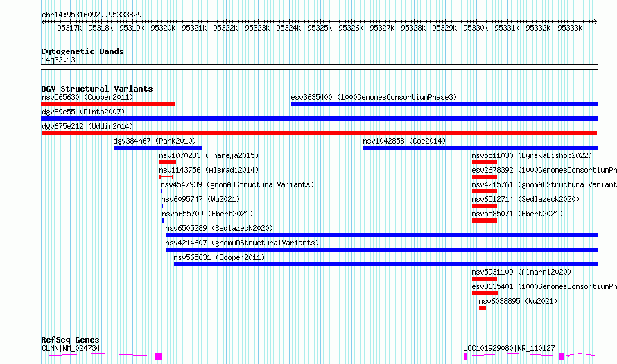Open the dgv675e212 (Uddin2014) label

pyautogui.click(x=87, y=126)
